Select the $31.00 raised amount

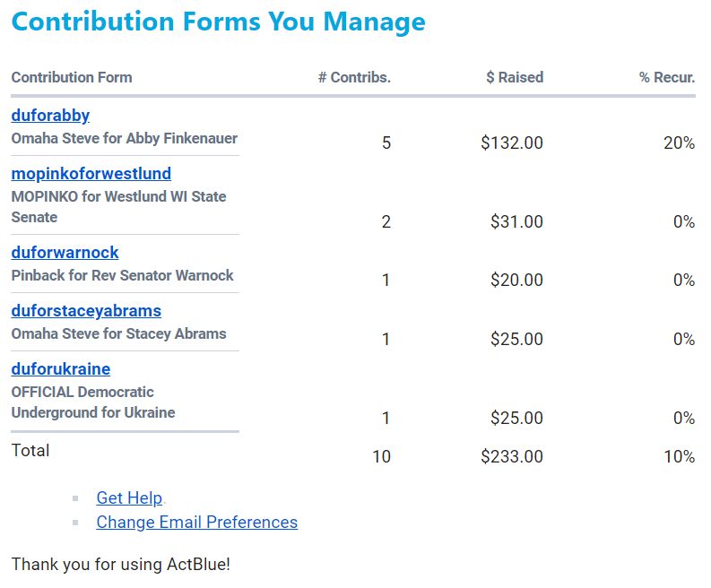point(516,221)
